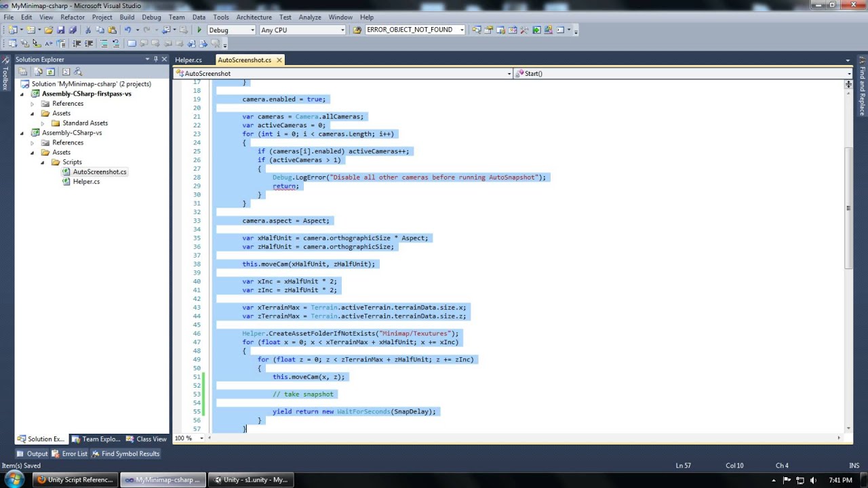868x488 pixels.
Task: Open the Refactor menu
Action: click(73, 17)
